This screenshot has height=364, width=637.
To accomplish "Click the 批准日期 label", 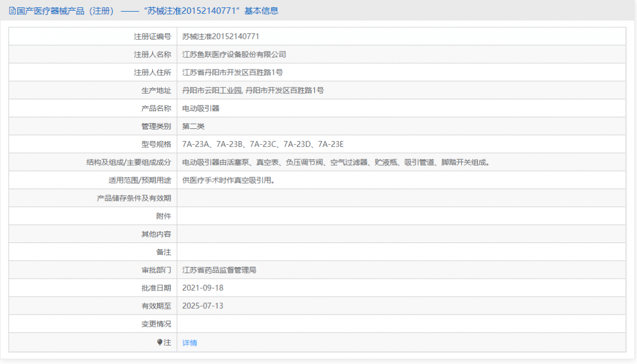I will coord(156,288).
